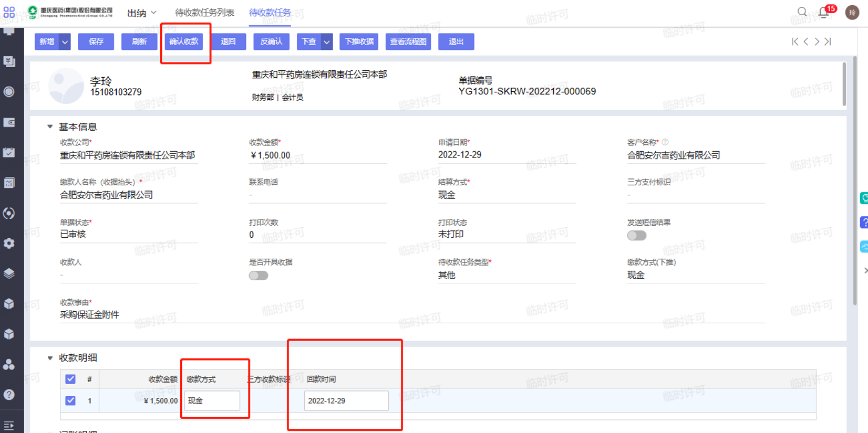Toggle the 是否开具收据 switch

click(x=259, y=276)
